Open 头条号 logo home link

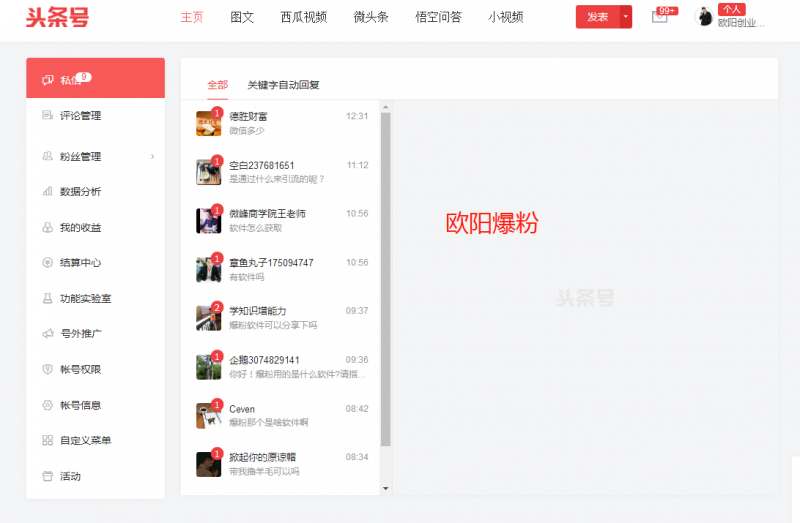60,17
